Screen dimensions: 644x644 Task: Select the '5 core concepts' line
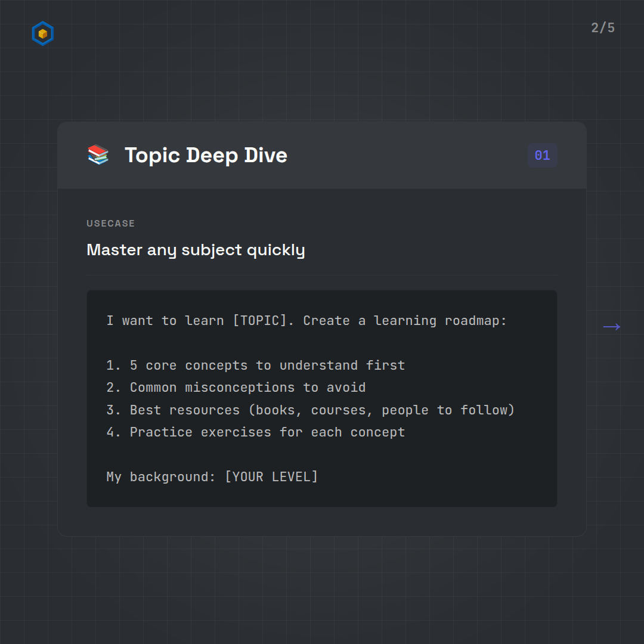(256, 366)
